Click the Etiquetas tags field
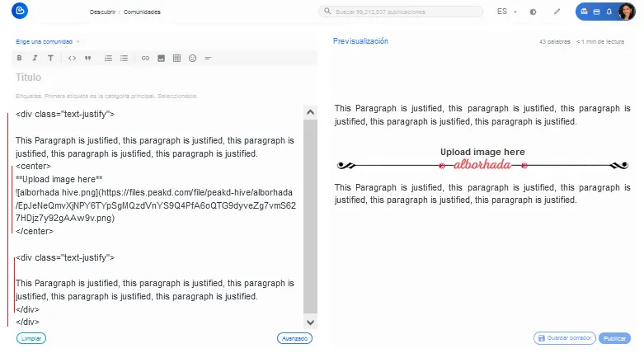This screenshot has height=358, width=644. coord(164,97)
